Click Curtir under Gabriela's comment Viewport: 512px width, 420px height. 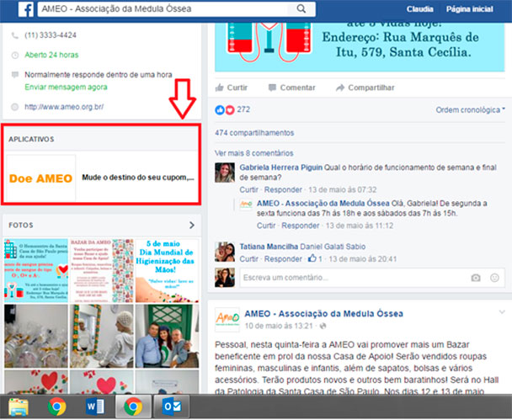pos(248,189)
